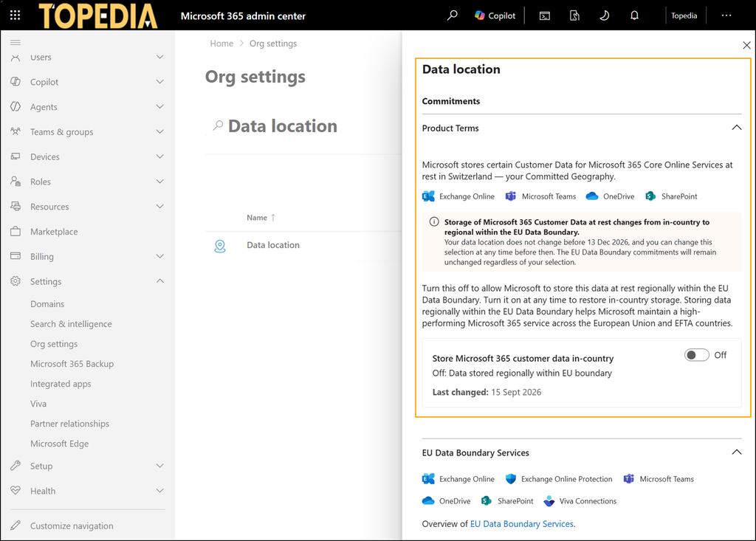This screenshot has width=756, height=541.
Task: Click the Setup wrench icon
Action: click(16, 466)
